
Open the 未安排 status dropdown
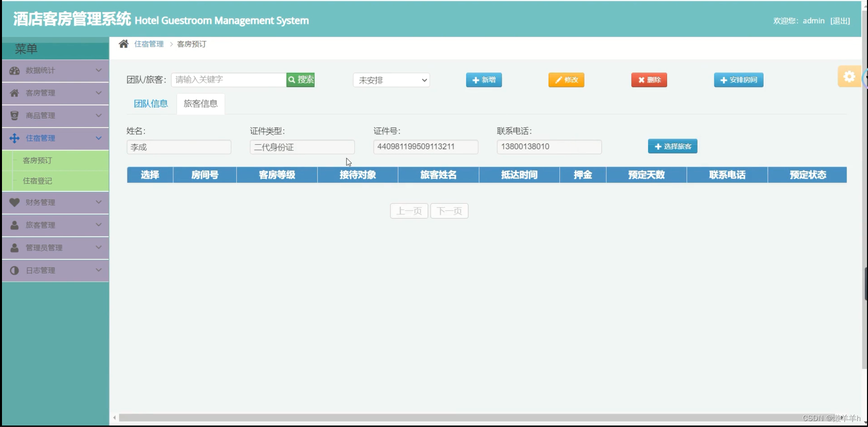point(391,80)
